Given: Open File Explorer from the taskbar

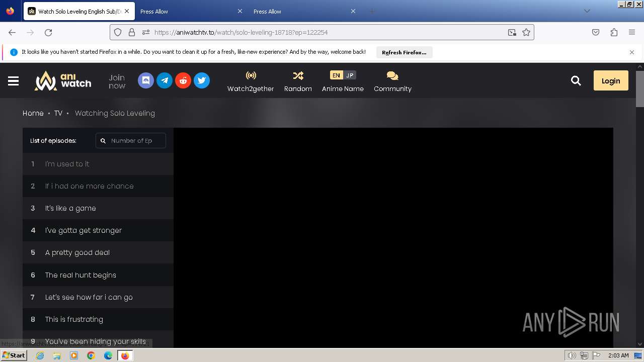Looking at the screenshot, I should [x=57, y=355].
